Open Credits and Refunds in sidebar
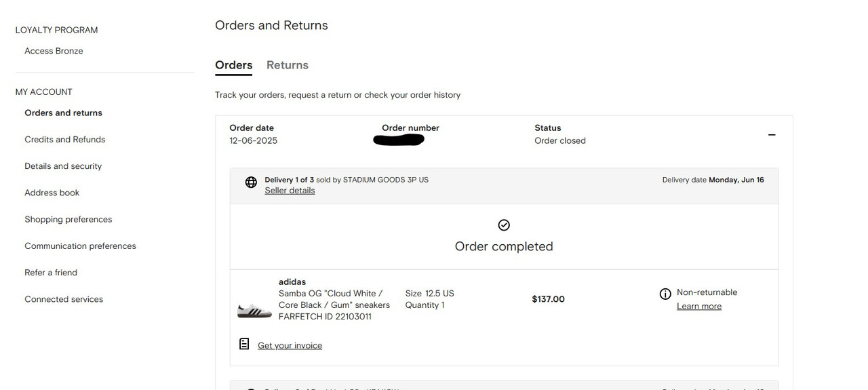868x390 pixels. click(65, 140)
